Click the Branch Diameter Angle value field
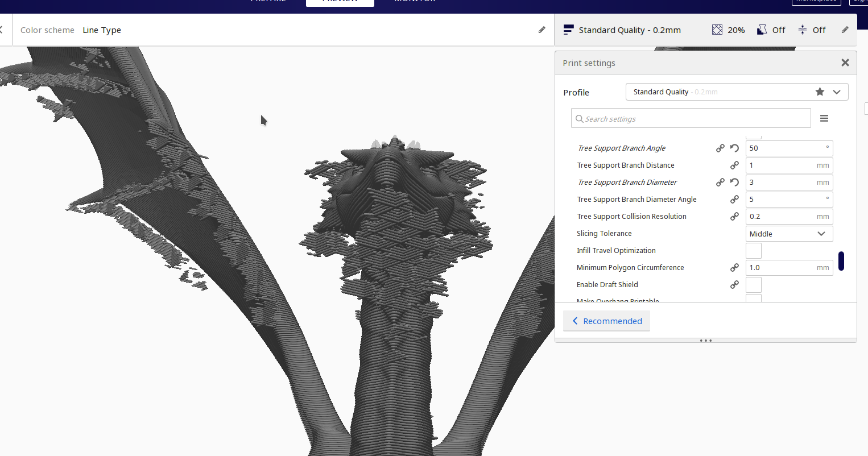 pos(789,199)
